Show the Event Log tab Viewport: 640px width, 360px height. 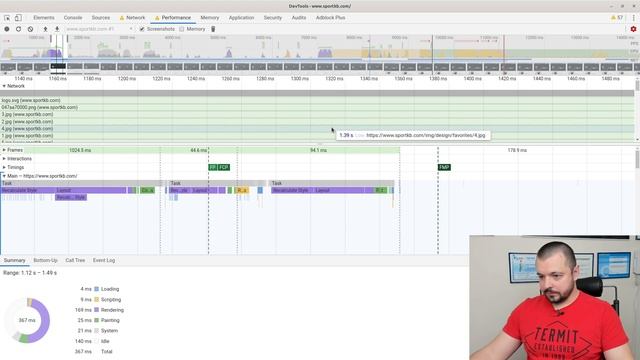[104, 260]
